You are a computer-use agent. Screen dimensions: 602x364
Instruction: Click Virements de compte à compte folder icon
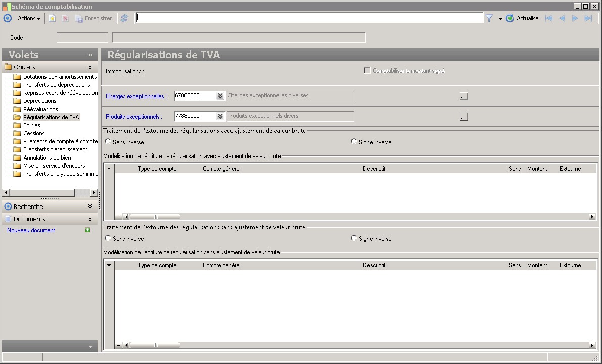(x=17, y=141)
